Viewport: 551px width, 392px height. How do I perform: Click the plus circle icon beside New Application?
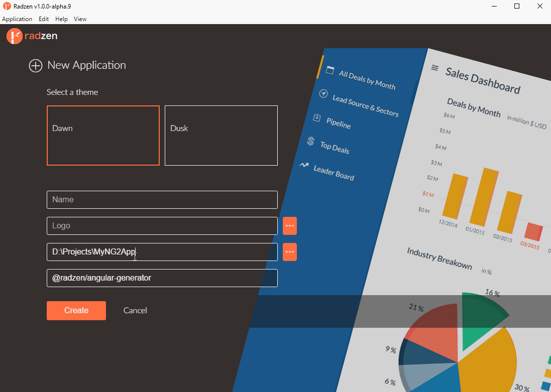[35, 66]
